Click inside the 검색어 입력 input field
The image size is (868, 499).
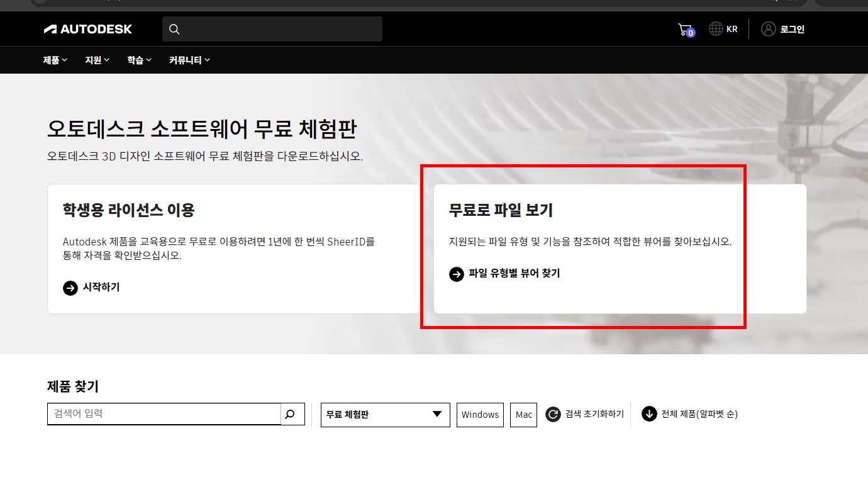pos(164,414)
